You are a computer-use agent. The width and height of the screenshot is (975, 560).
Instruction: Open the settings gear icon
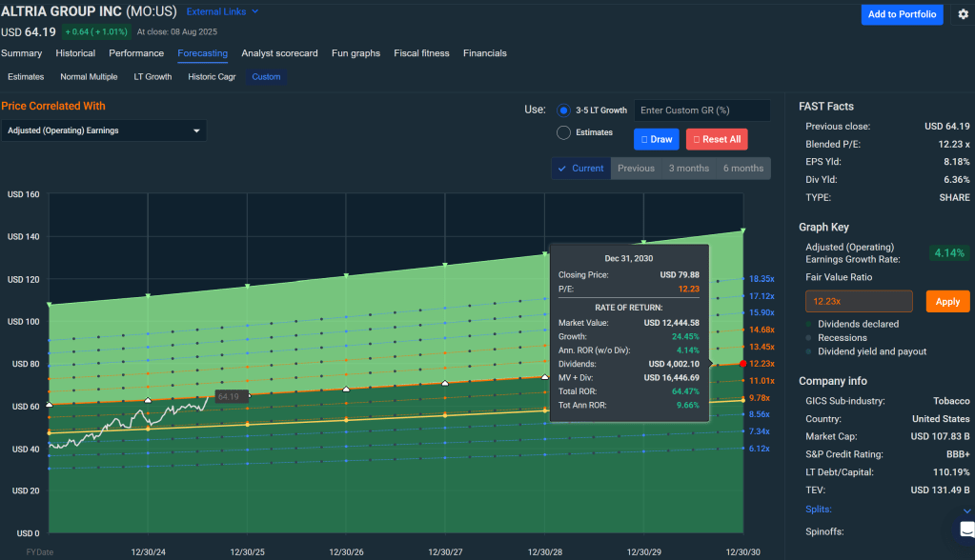963,14
